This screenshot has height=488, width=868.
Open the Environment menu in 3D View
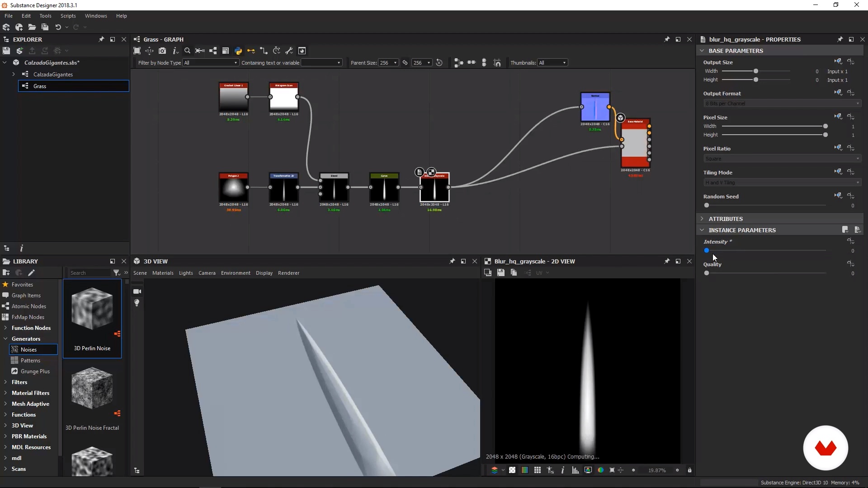[236, 273]
